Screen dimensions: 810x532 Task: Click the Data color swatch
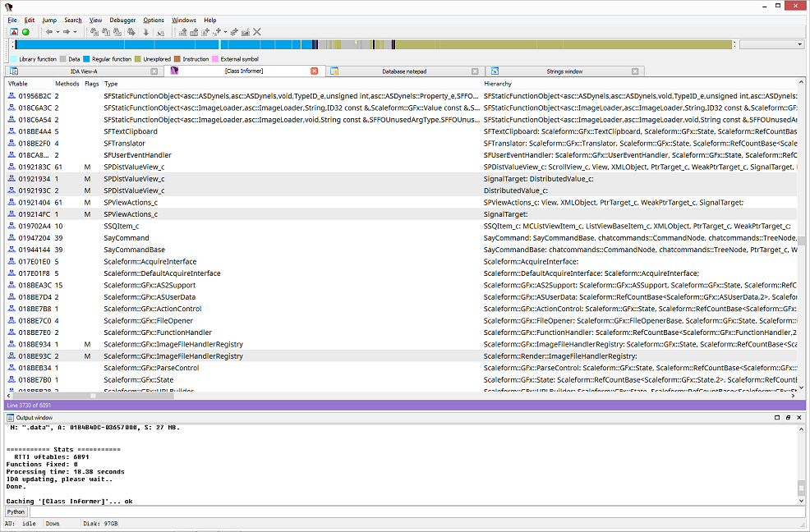point(63,59)
